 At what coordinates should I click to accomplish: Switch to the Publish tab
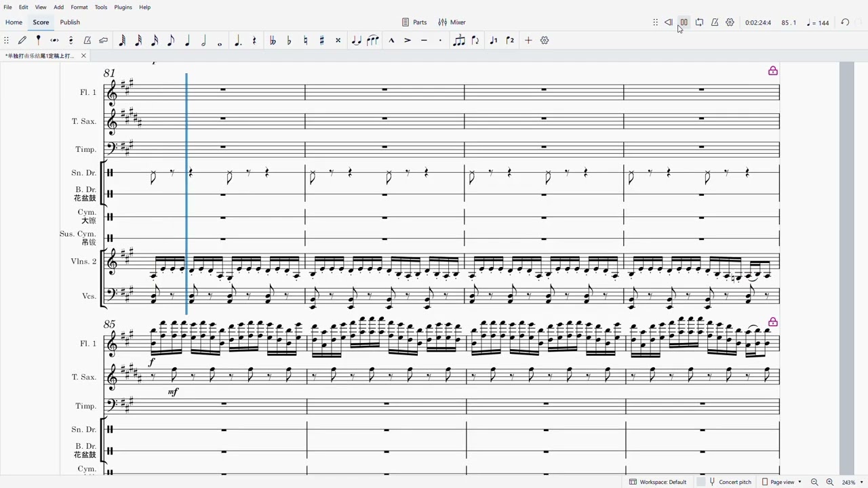click(70, 22)
